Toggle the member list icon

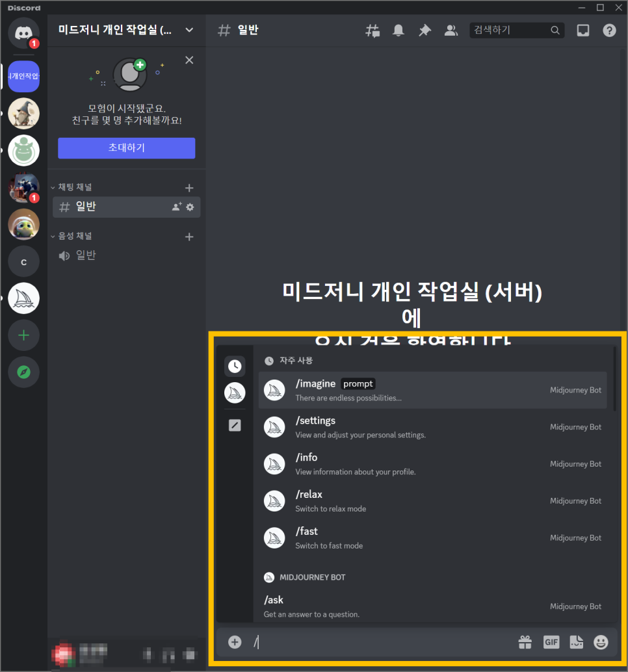click(451, 31)
